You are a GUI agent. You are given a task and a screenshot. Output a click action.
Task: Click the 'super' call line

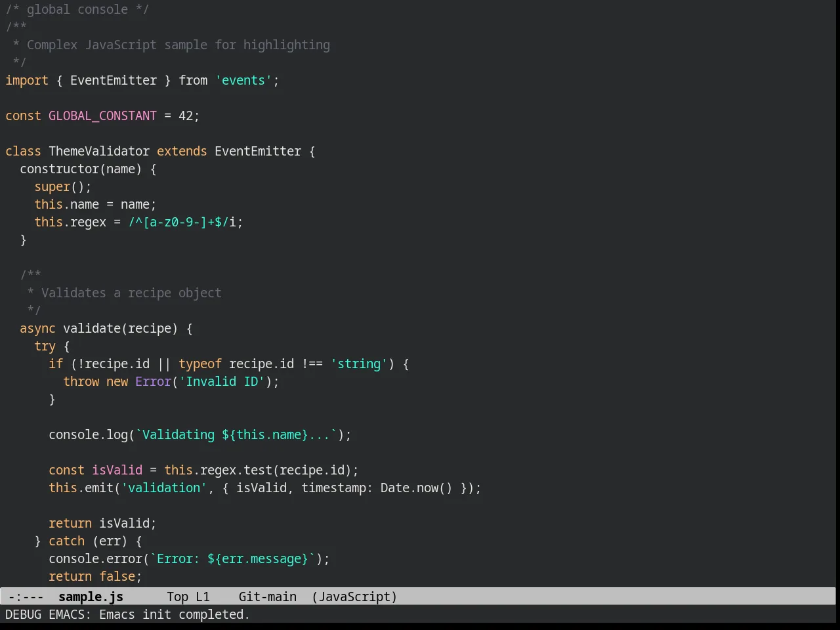63,186
